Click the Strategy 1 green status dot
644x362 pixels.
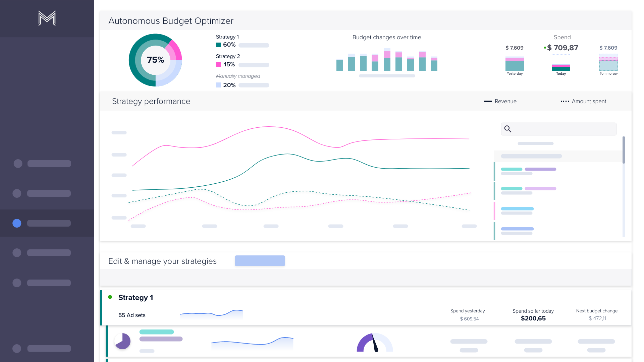pyautogui.click(x=110, y=297)
